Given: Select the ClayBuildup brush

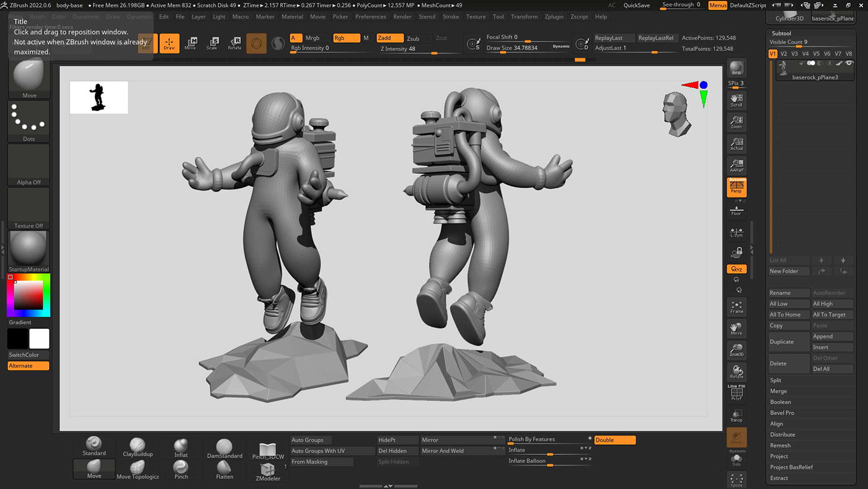Looking at the screenshot, I should (x=137, y=444).
